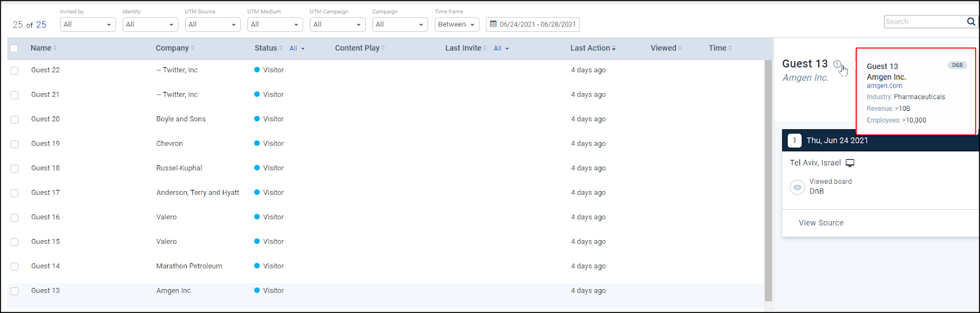Check the Guest 19 row checkbox
Viewport: 980px width, 313px height.
point(14,144)
